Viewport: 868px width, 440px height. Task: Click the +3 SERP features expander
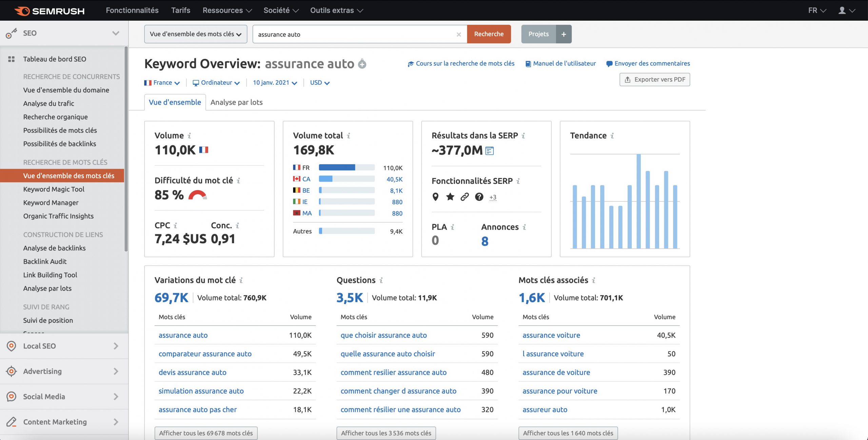click(x=492, y=196)
